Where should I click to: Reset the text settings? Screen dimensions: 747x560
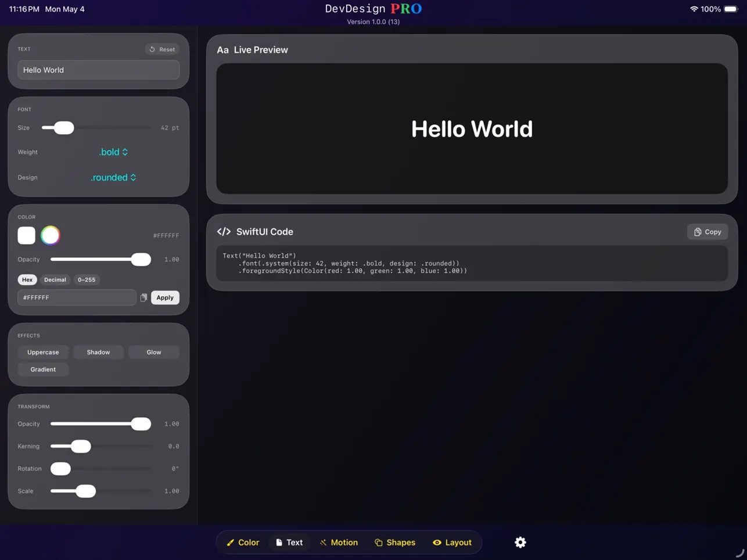tap(162, 49)
